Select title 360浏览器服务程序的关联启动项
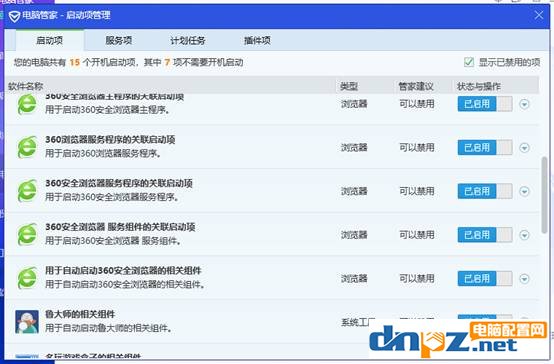The height and width of the screenshot is (364, 554). 110,140
